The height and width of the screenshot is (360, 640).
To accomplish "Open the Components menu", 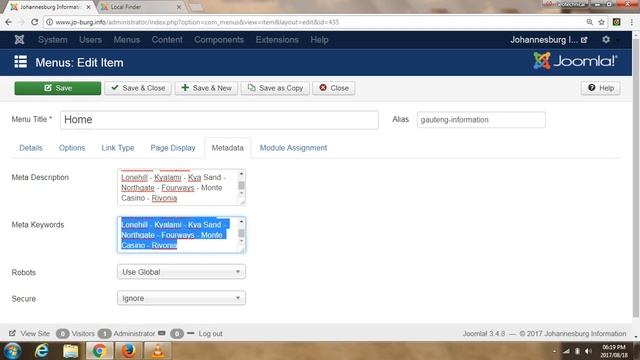I will (219, 40).
